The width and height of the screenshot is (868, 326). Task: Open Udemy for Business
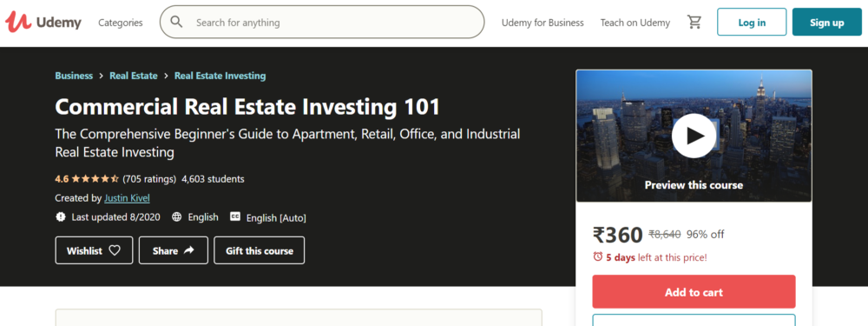coord(542,23)
